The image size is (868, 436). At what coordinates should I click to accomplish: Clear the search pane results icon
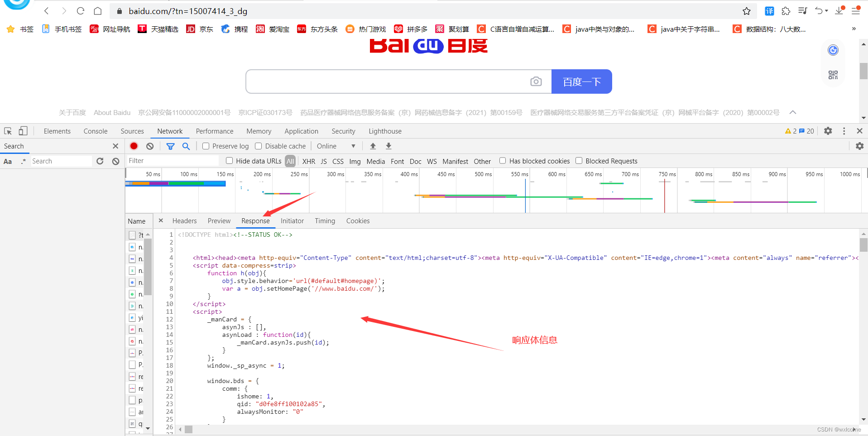point(116,161)
